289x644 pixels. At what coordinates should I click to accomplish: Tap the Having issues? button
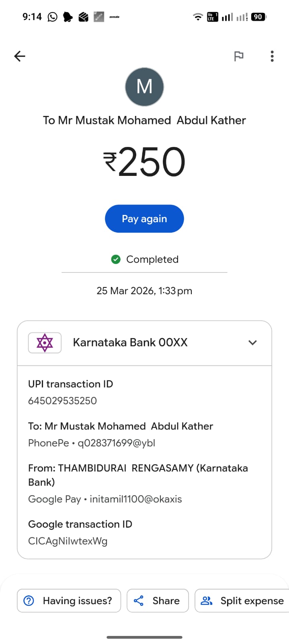69,601
